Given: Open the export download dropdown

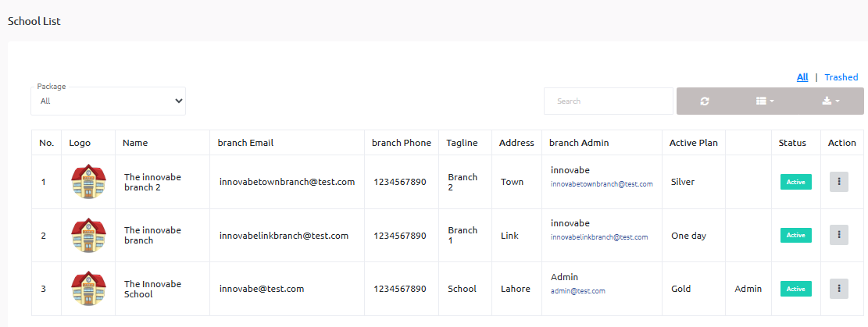Looking at the screenshot, I should pyautogui.click(x=830, y=101).
